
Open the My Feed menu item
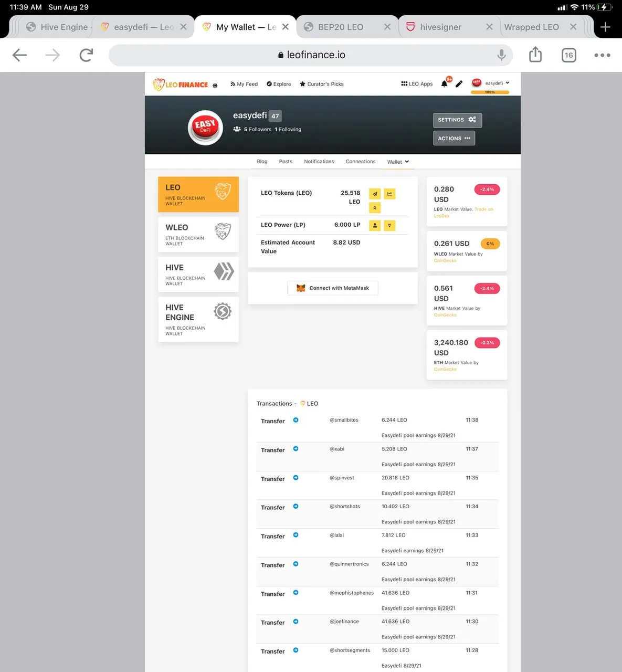click(x=244, y=84)
